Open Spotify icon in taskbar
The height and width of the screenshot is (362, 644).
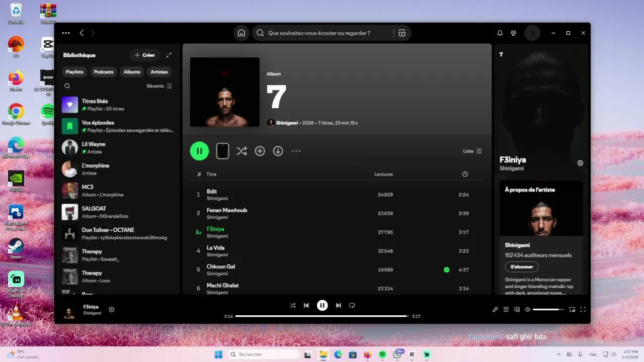pos(382,354)
